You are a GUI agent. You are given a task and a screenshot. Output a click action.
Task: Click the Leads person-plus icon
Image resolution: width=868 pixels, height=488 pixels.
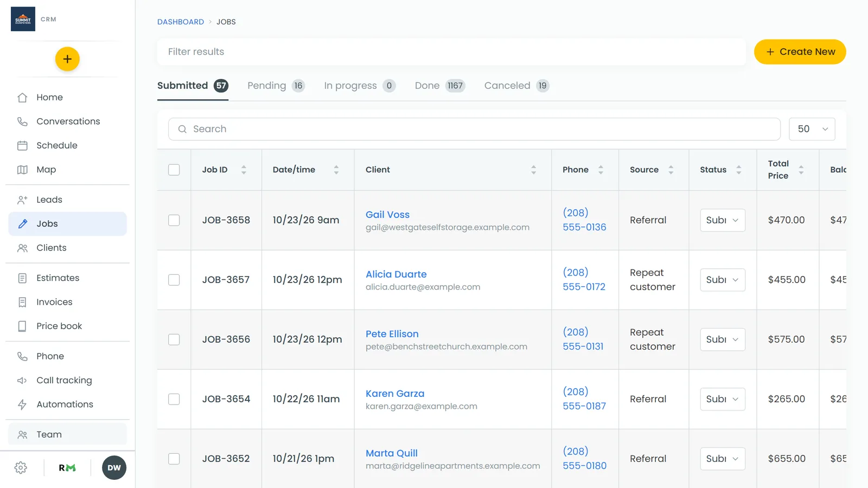pos(22,200)
